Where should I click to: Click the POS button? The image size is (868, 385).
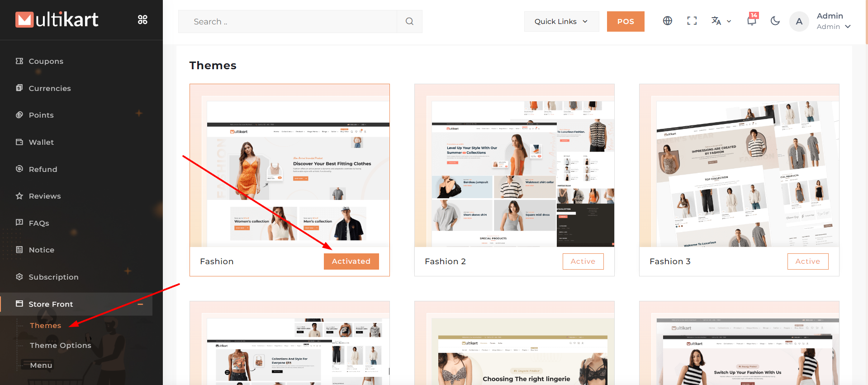tap(625, 21)
